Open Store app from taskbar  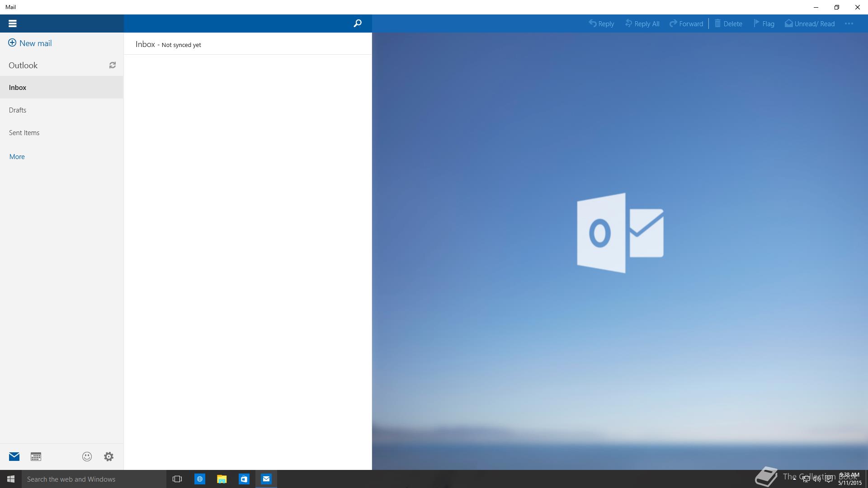point(244,479)
